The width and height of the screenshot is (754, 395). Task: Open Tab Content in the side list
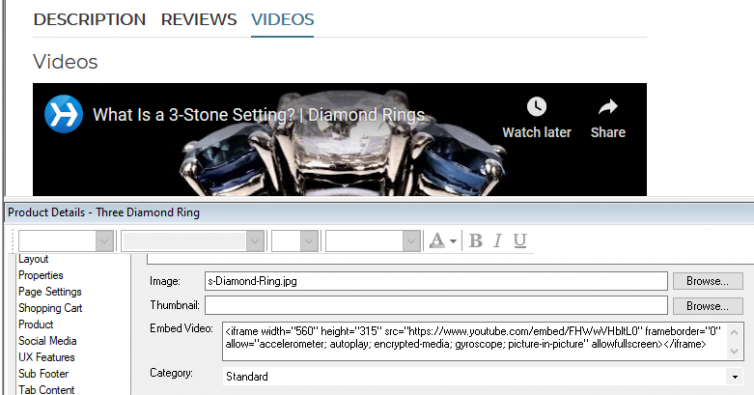pyautogui.click(x=47, y=390)
